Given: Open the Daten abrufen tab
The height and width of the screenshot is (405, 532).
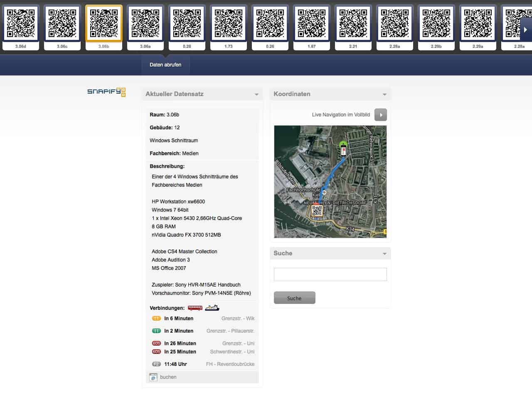Looking at the screenshot, I should [x=165, y=65].
